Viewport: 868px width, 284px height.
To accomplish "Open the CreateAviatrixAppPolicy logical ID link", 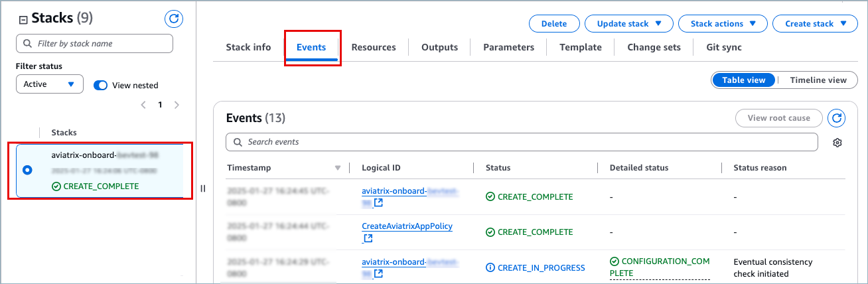I will tap(407, 226).
